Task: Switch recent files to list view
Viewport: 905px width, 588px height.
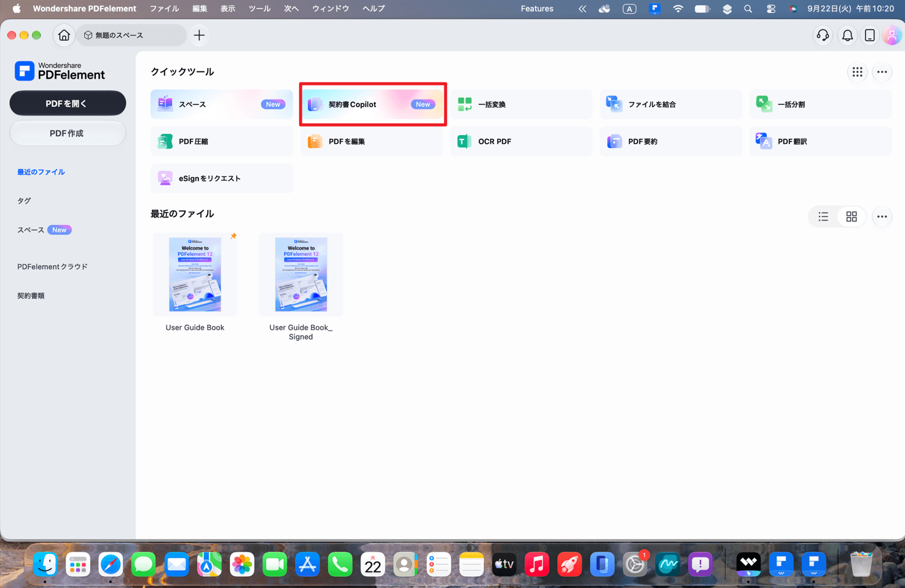Action: [823, 216]
